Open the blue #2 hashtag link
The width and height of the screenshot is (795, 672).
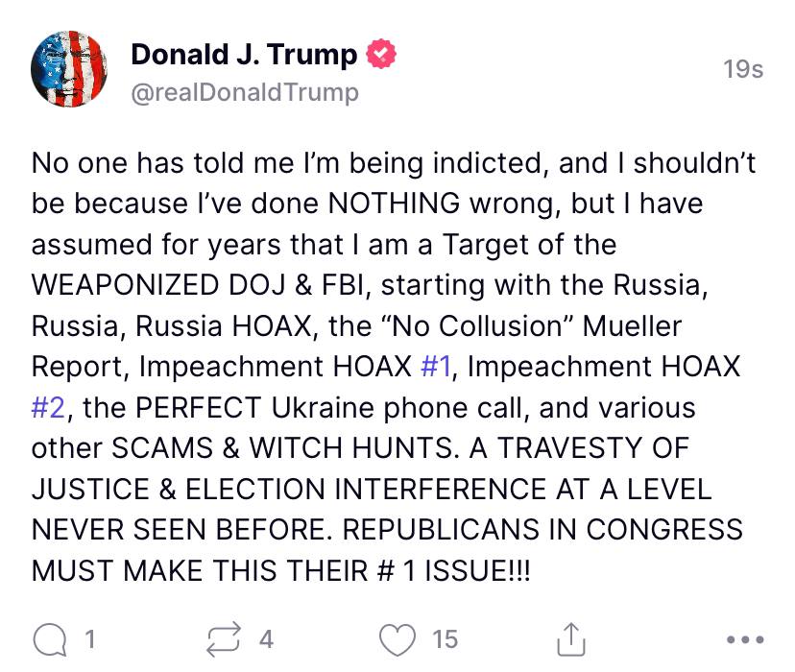(47, 407)
